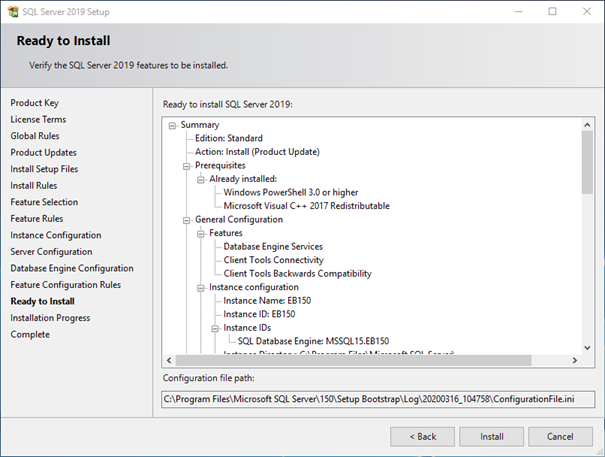The width and height of the screenshot is (605, 457).
Task: Select Database Engine Services item
Action: coord(273,246)
